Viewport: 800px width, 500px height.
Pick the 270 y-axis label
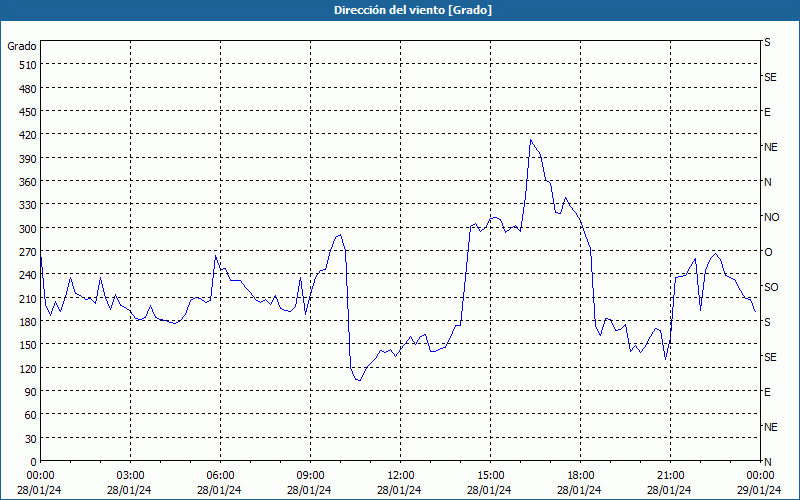tap(29, 252)
